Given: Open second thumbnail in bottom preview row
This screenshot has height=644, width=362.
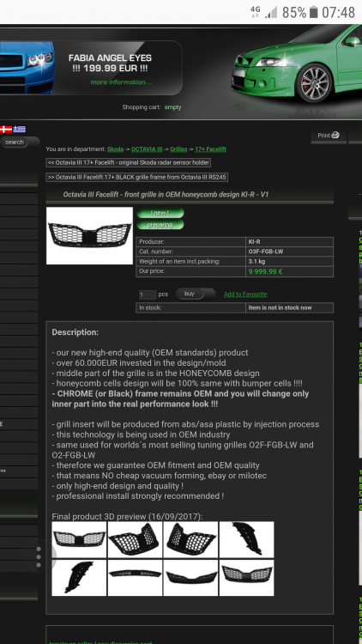Looking at the screenshot, I should [x=135, y=578].
